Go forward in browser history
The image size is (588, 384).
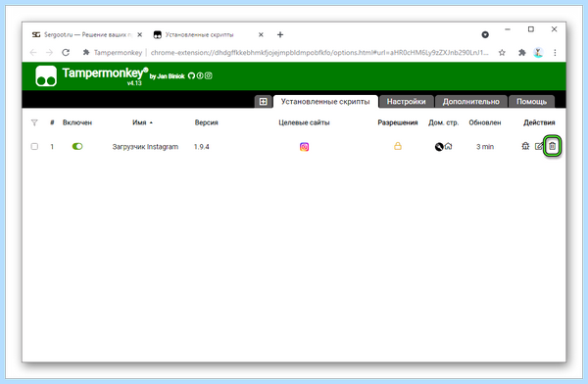[x=50, y=53]
